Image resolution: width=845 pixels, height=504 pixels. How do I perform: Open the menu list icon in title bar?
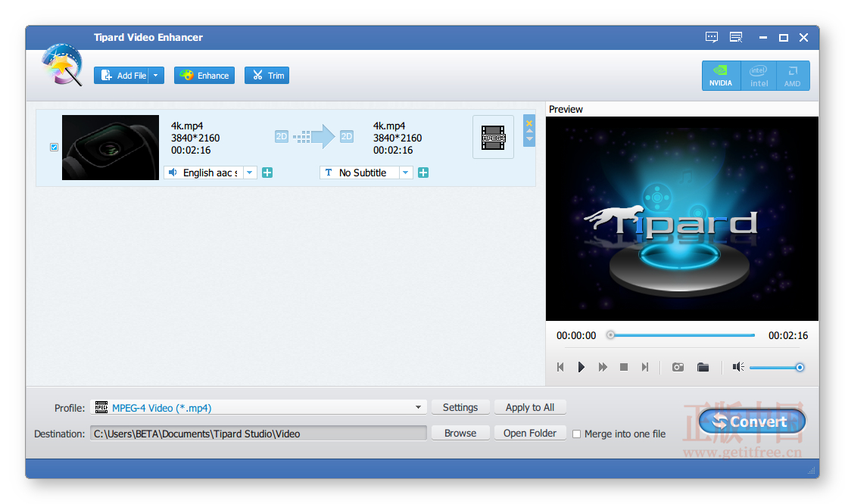[736, 37]
